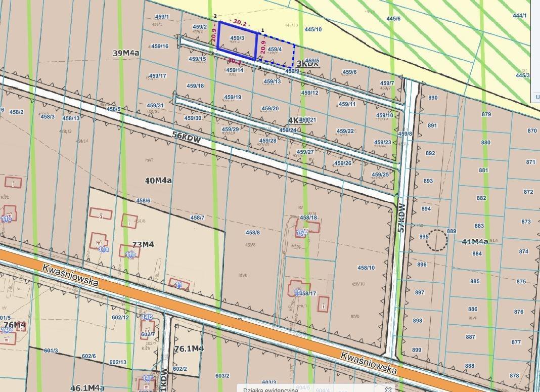The height and width of the screenshot is (392, 540).
Task: Click parcel number 459/26
Action: point(343,163)
